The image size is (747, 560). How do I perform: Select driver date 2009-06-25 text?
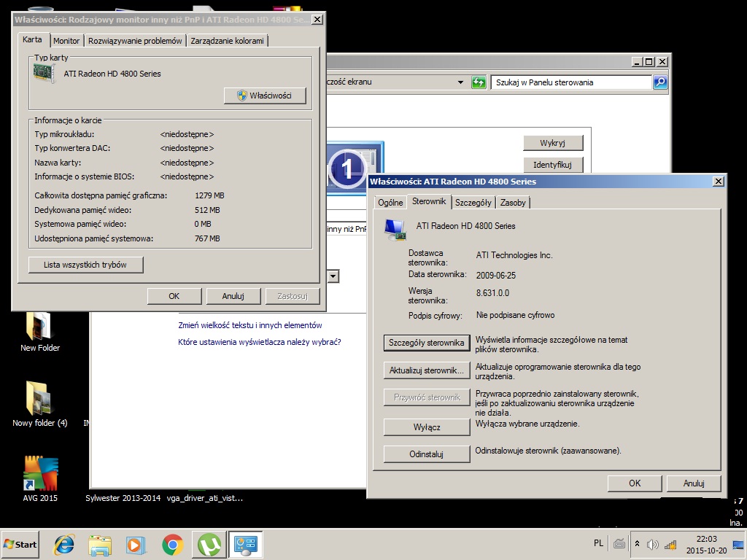pyautogui.click(x=495, y=275)
